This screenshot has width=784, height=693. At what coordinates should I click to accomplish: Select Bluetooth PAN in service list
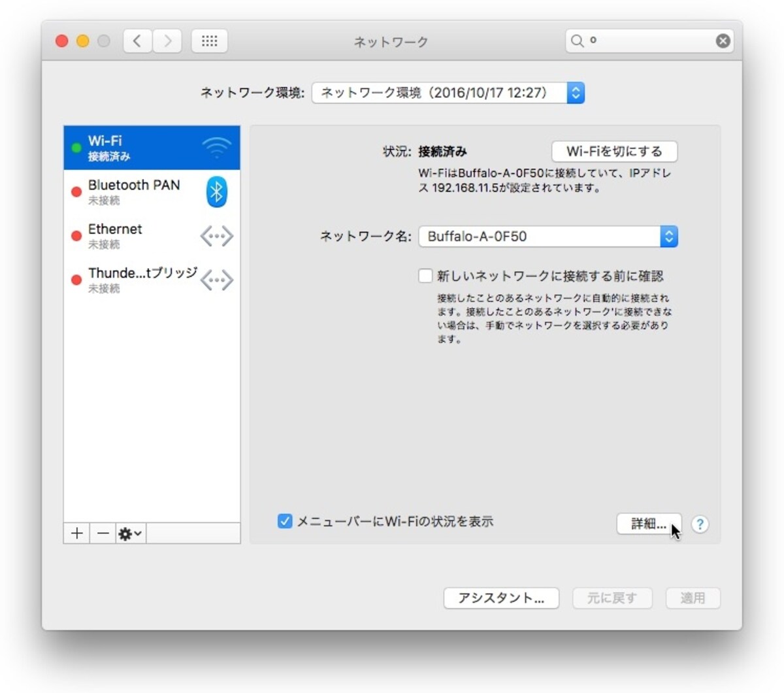[152, 192]
